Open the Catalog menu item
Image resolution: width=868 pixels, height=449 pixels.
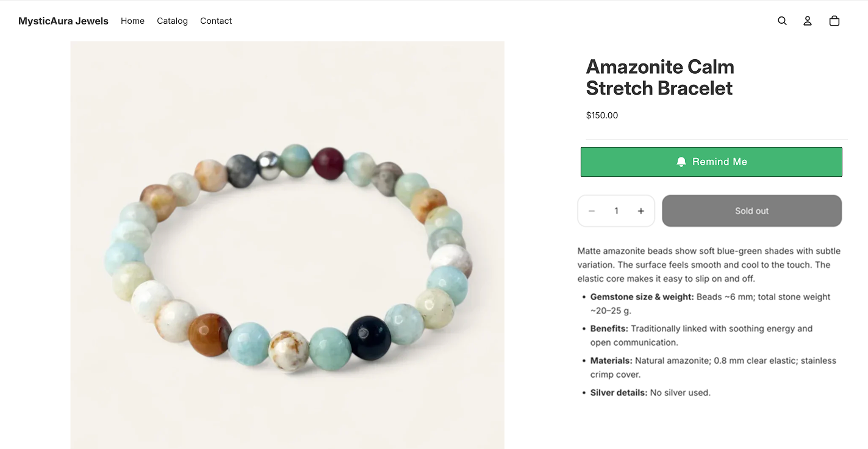pyautogui.click(x=172, y=21)
